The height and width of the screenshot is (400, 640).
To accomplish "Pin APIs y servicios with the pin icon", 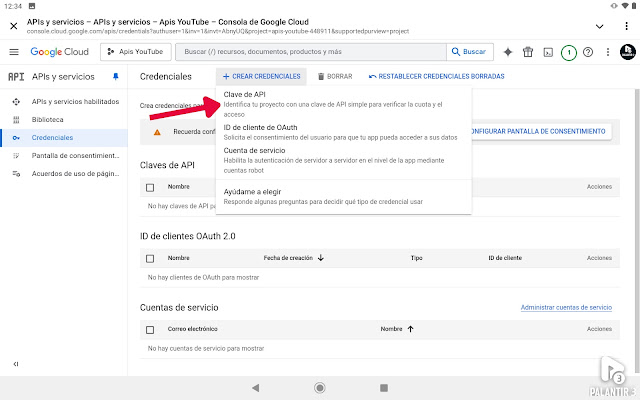I will pyautogui.click(x=115, y=76).
